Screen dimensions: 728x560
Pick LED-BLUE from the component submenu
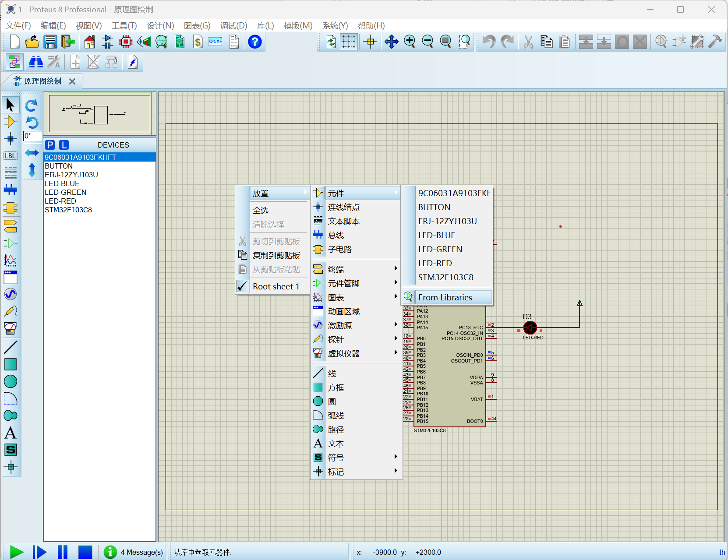click(x=447, y=235)
